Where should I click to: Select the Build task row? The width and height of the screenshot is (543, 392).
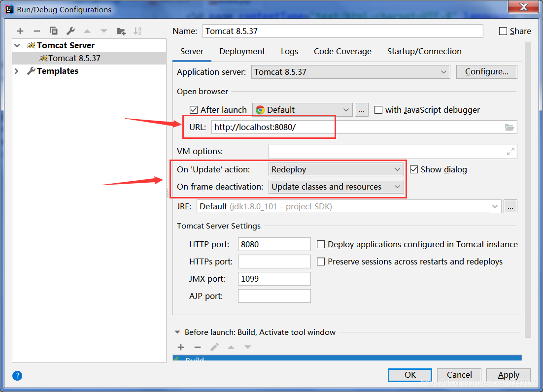pyautogui.click(x=347, y=359)
